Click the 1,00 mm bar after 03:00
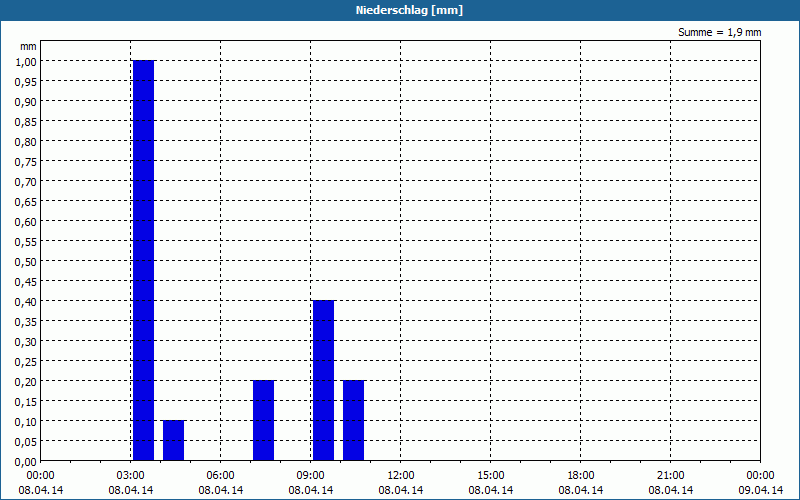The image size is (800, 500). pyautogui.click(x=143, y=261)
